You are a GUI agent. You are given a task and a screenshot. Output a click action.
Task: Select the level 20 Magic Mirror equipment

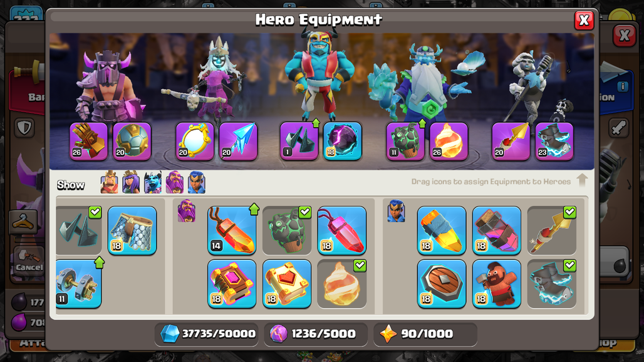pyautogui.click(x=195, y=141)
